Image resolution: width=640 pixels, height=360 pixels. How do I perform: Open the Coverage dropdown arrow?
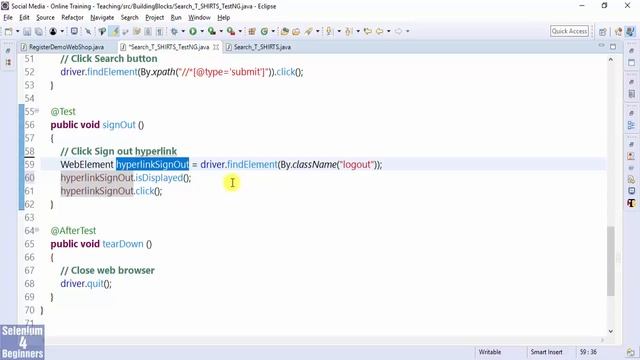(221, 31)
